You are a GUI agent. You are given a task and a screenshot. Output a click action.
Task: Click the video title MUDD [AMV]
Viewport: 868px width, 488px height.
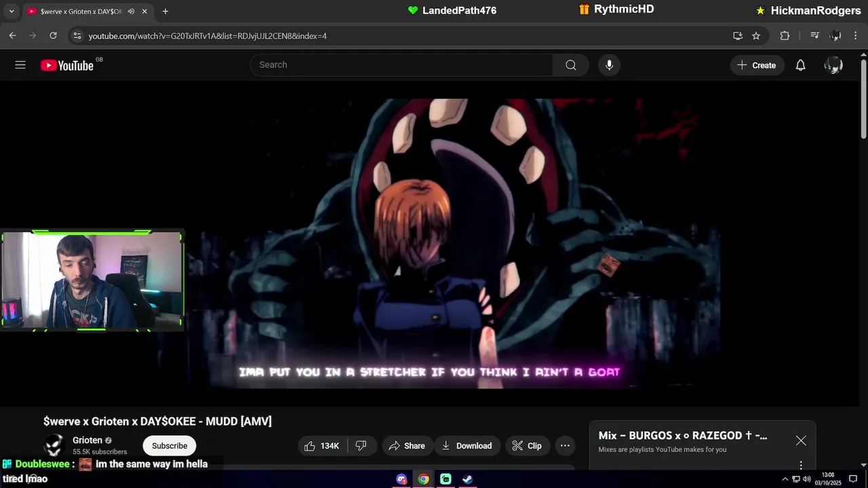[157, 422]
